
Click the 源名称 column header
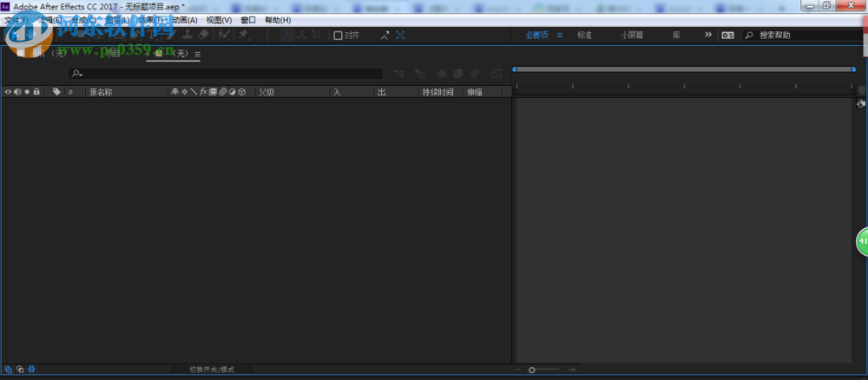101,92
